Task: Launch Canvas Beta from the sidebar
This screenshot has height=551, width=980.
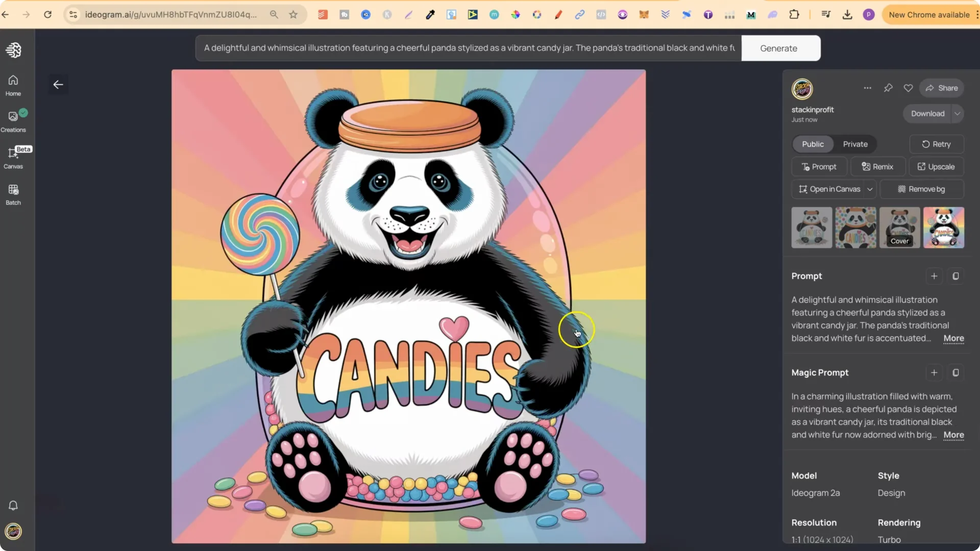Action: (x=14, y=158)
